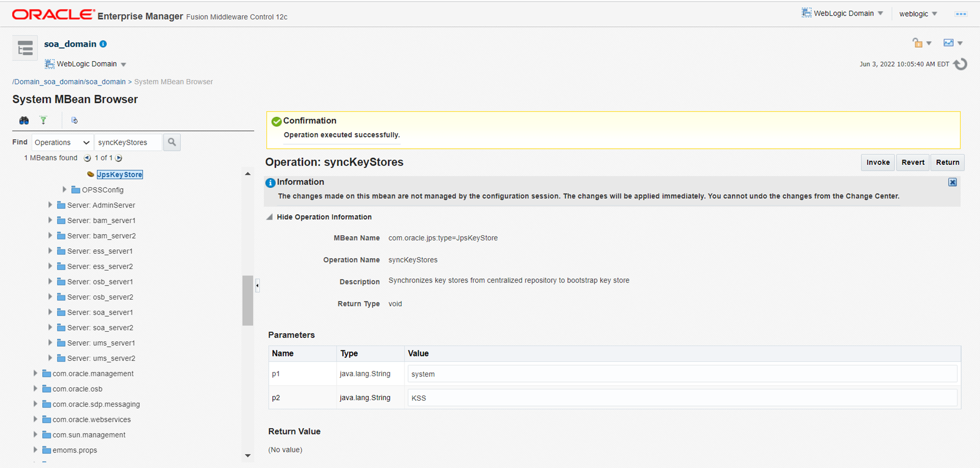Click the p2 value field containing KSS
Screen dimensions: 980x468
682,398
